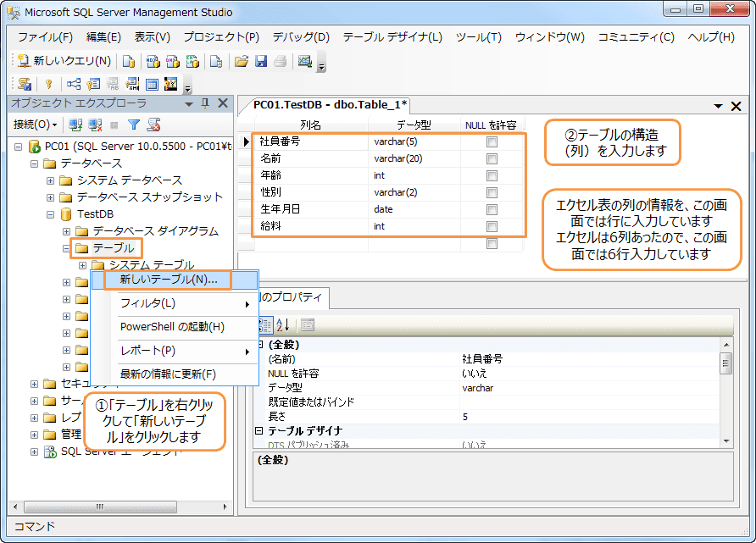756x543 pixels.
Task: Open the 編集(E) menu
Action: click(103, 37)
